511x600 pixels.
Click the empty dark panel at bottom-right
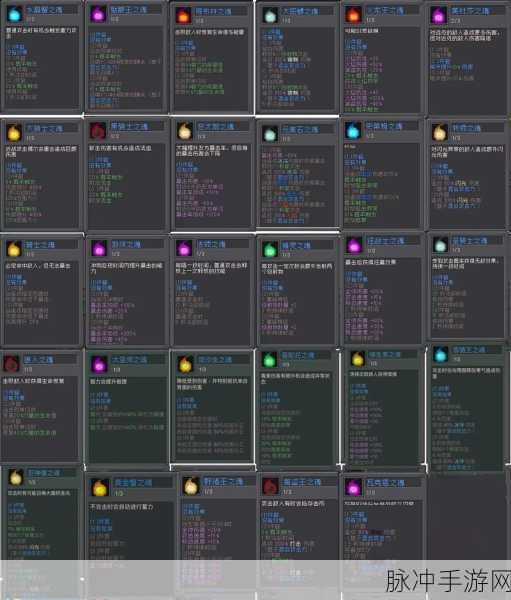pyautogui.click(x=467, y=517)
